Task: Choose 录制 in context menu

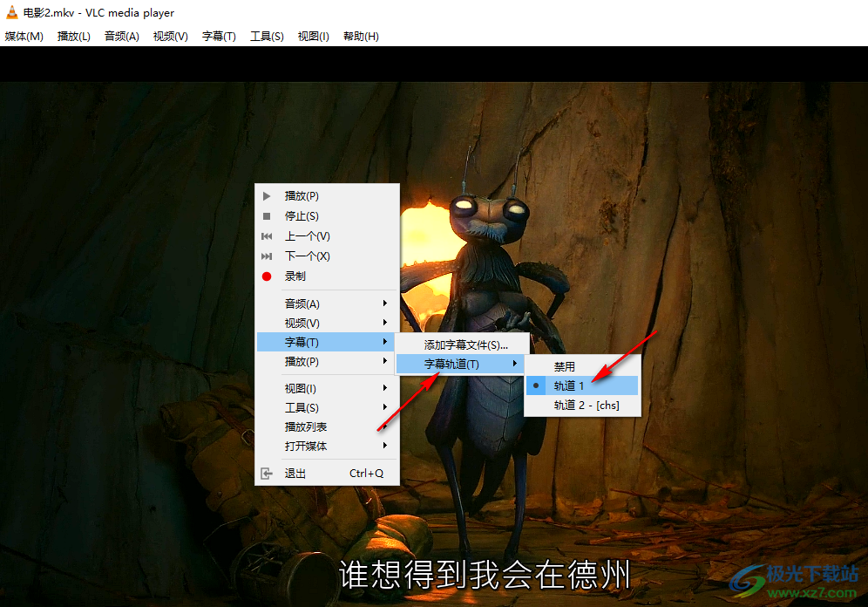Action: pos(327,276)
